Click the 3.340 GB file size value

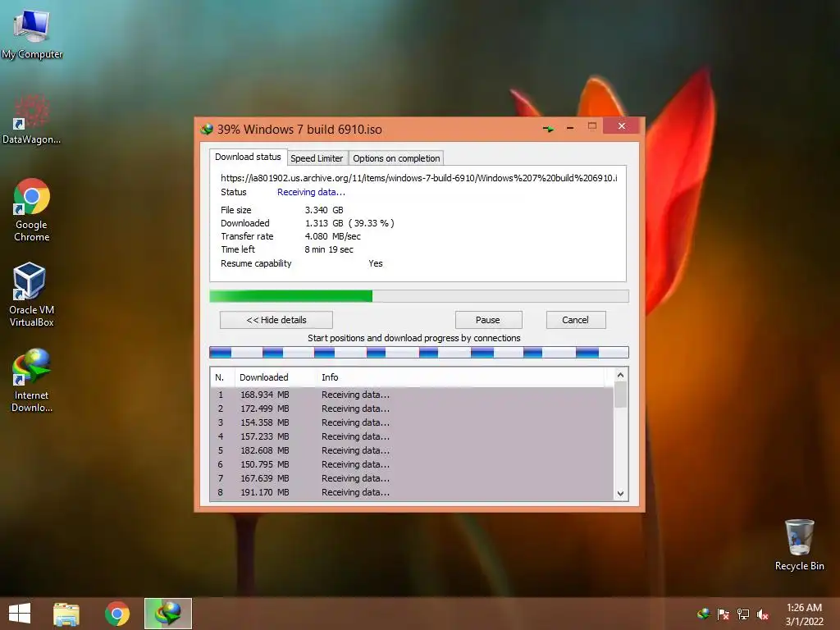point(324,210)
